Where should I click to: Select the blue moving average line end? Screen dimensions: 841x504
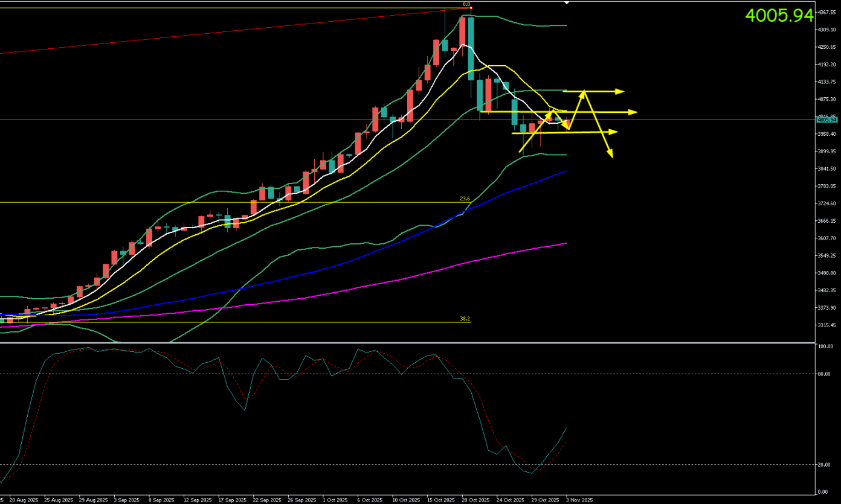[x=565, y=171]
